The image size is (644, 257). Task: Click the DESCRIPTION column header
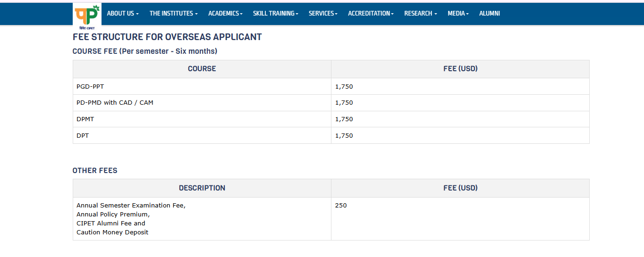[202, 188]
